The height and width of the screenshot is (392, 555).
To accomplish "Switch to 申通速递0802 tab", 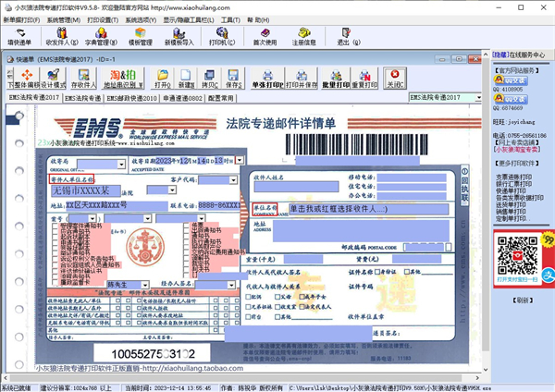I will tap(182, 98).
